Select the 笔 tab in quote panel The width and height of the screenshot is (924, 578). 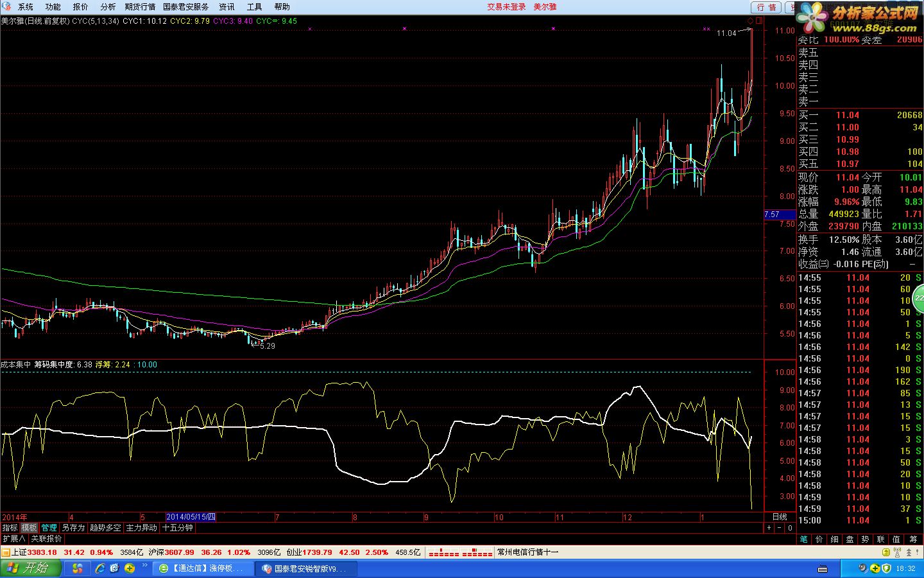(x=803, y=539)
